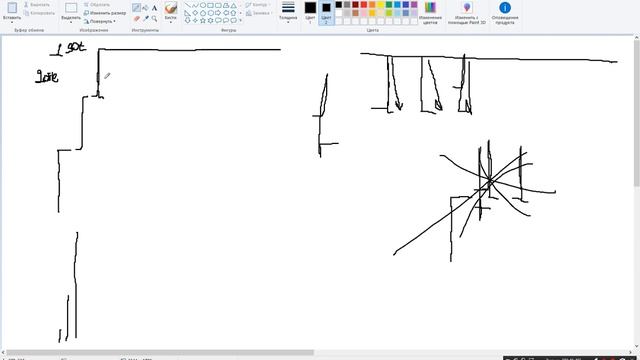Choose the triangle shape
This screenshot has width=640, height=360.
(233, 5)
